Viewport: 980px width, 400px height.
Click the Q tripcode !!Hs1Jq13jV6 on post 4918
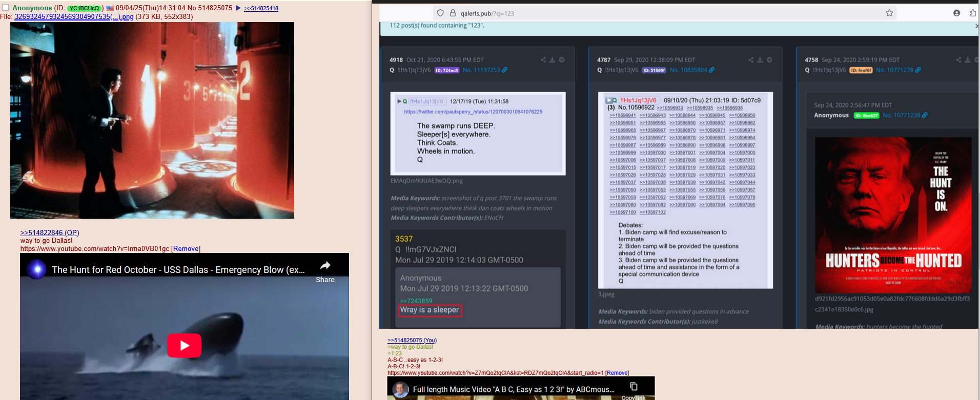415,70
